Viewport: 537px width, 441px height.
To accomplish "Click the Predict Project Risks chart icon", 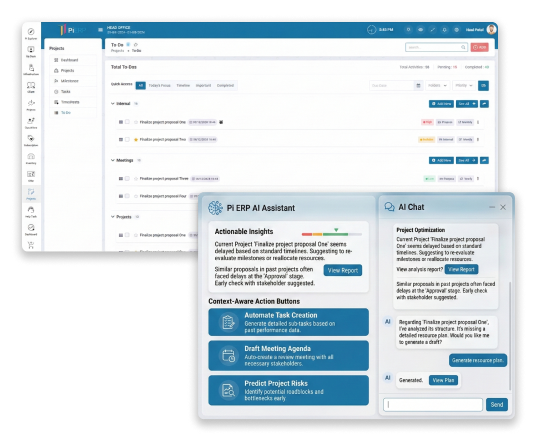I will tap(228, 390).
